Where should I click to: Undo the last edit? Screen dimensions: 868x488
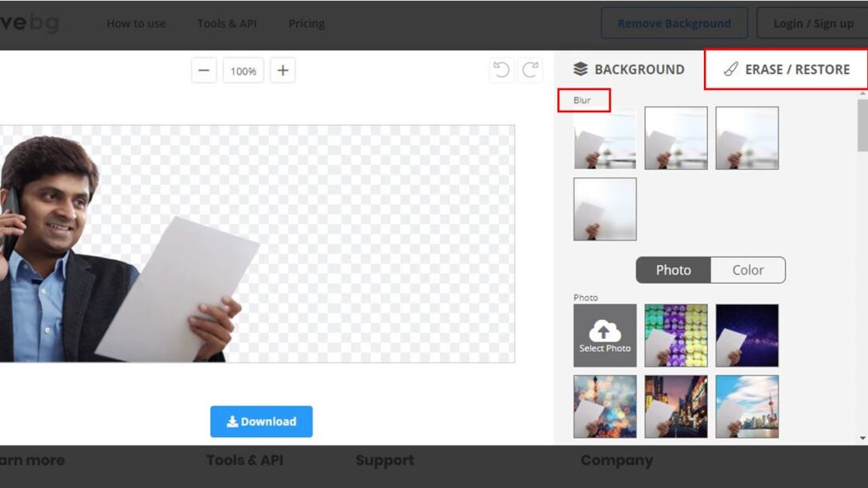[x=501, y=70]
